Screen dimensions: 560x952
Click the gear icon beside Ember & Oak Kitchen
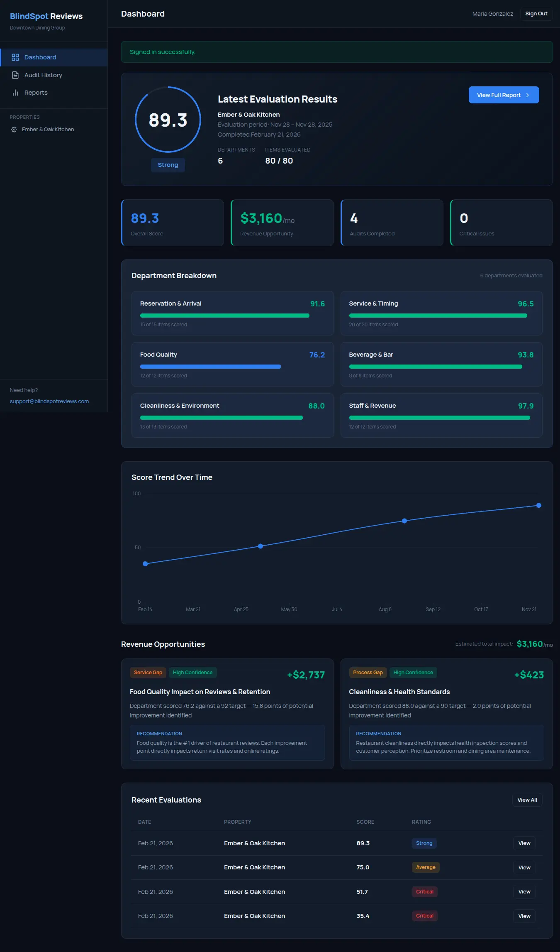coord(14,130)
